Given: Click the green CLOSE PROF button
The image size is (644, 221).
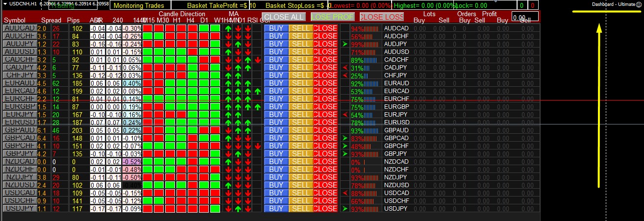Looking at the screenshot, I should coord(333,17).
